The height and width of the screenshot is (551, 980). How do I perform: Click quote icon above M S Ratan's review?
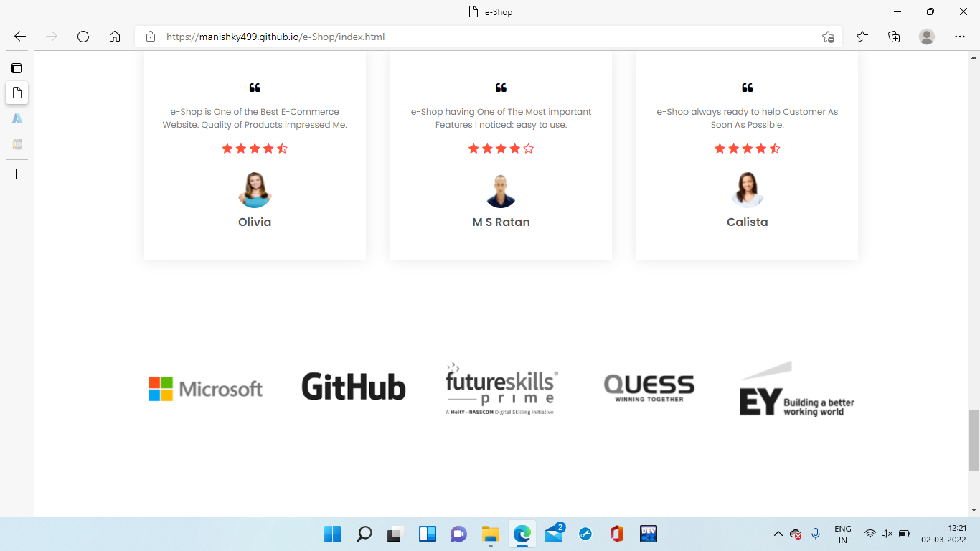click(x=501, y=88)
